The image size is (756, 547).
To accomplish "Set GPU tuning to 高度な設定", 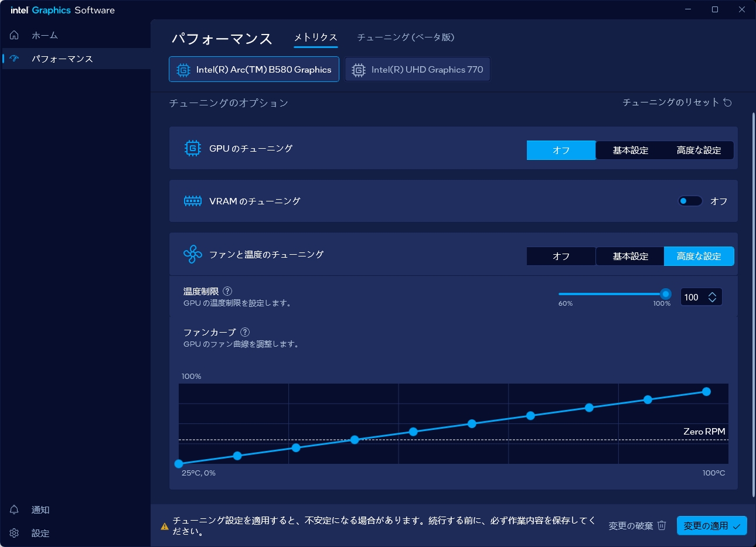I will [699, 151].
